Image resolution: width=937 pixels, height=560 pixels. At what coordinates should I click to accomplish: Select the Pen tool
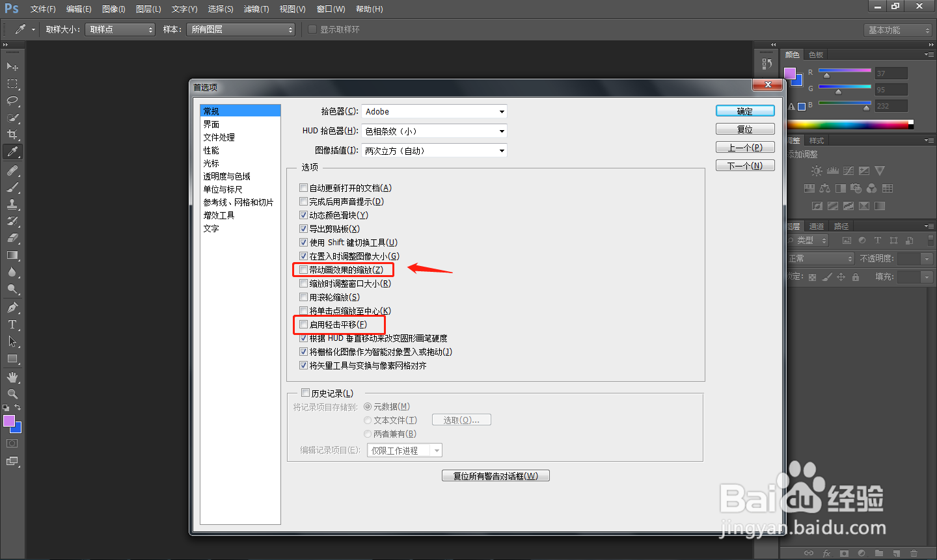[12, 308]
